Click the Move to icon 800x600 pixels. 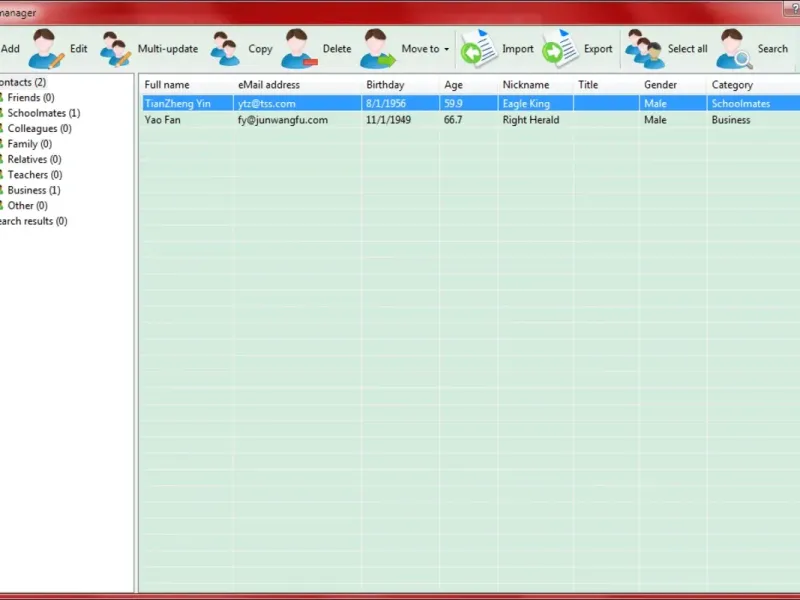tap(378, 49)
